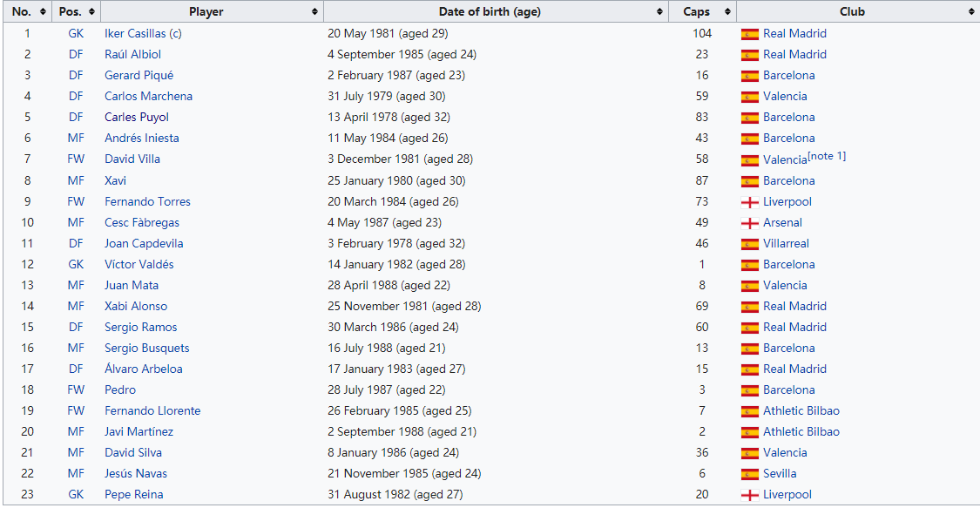Open Iker Casillas player page
This screenshot has width=980, height=508.
click(135, 34)
